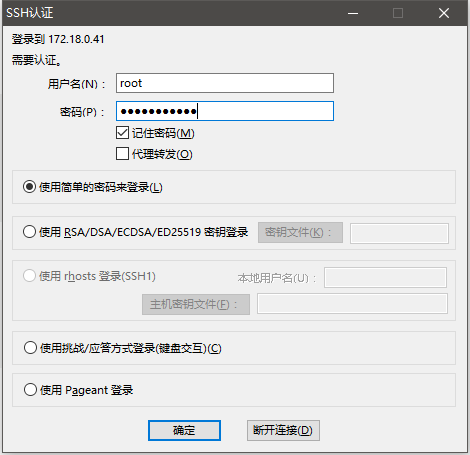
Task: Click the SSH认证 title bar text
Action: [x=30, y=13]
